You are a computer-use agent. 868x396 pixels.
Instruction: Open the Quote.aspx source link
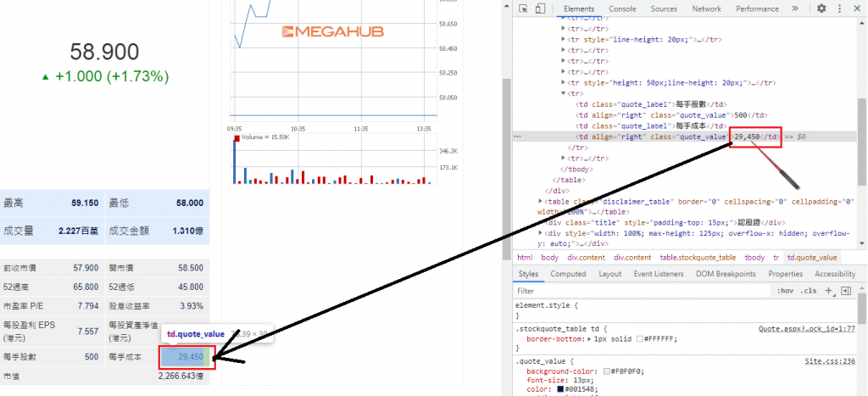point(807,328)
